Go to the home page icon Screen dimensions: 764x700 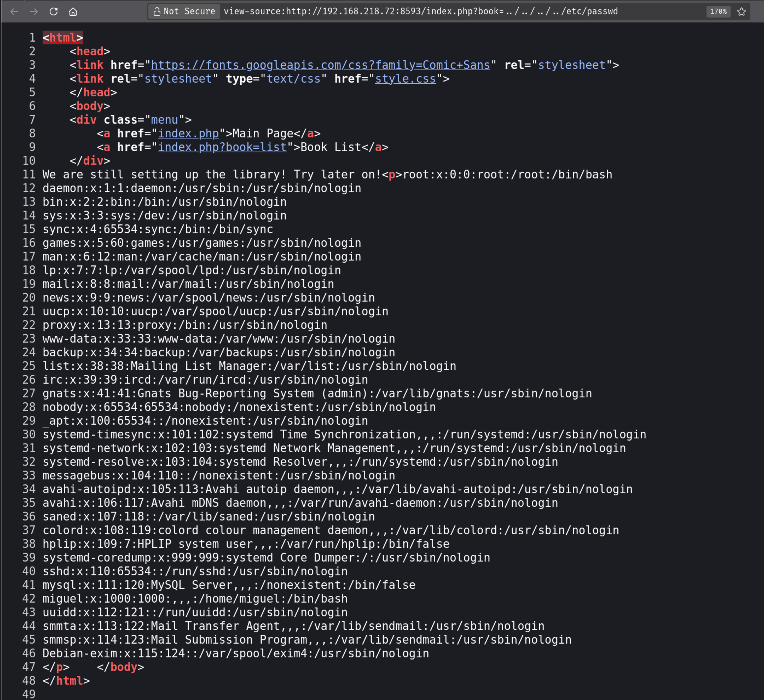click(73, 12)
